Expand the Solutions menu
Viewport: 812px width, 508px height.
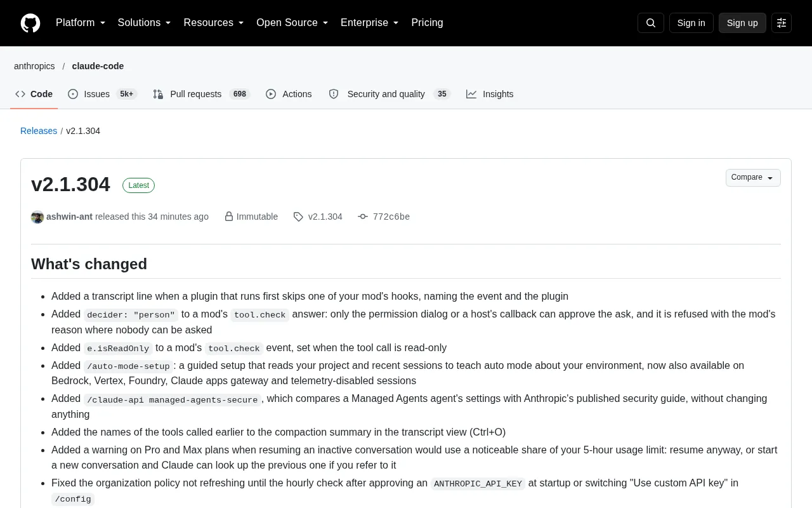(x=144, y=23)
